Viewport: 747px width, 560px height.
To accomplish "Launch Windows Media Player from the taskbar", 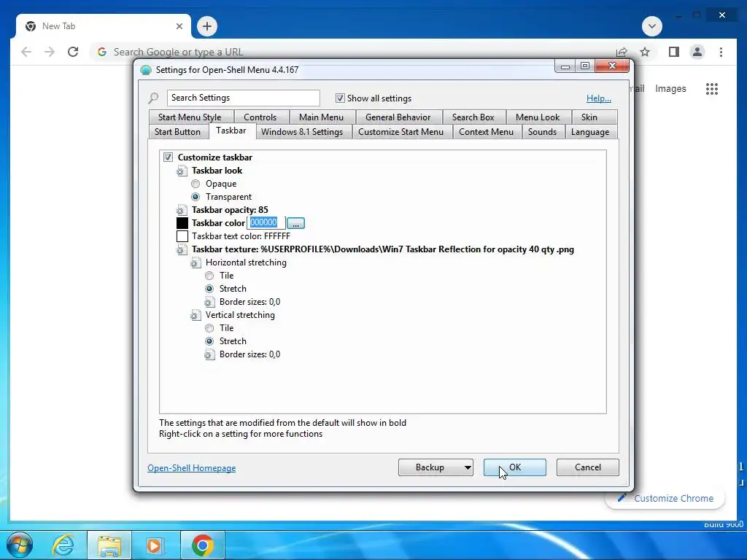I will point(153,545).
